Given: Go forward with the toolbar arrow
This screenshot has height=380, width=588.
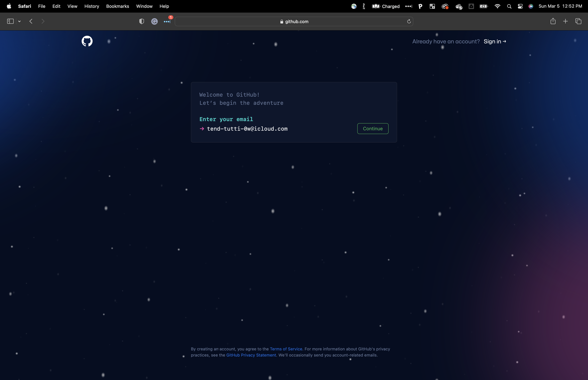Looking at the screenshot, I should pyautogui.click(x=43, y=21).
